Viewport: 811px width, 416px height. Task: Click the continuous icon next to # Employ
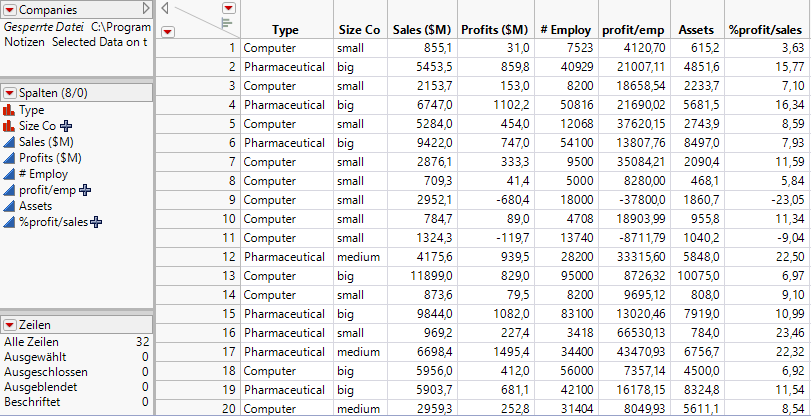[9, 174]
